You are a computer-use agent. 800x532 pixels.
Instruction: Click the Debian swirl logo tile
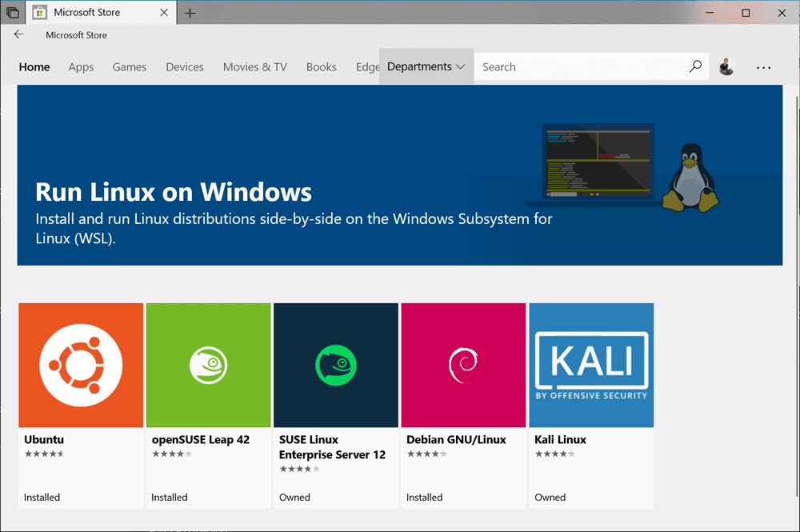click(x=463, y=365)
